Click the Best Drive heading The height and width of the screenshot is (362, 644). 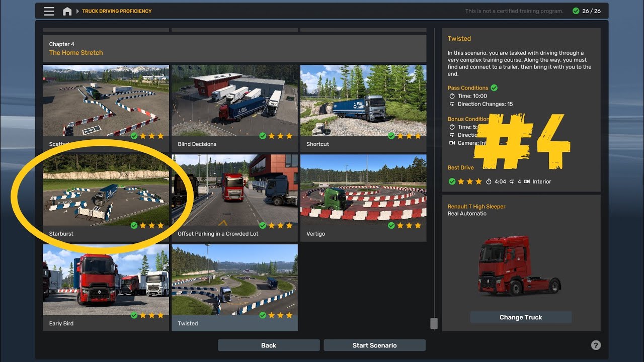point(461,167)
